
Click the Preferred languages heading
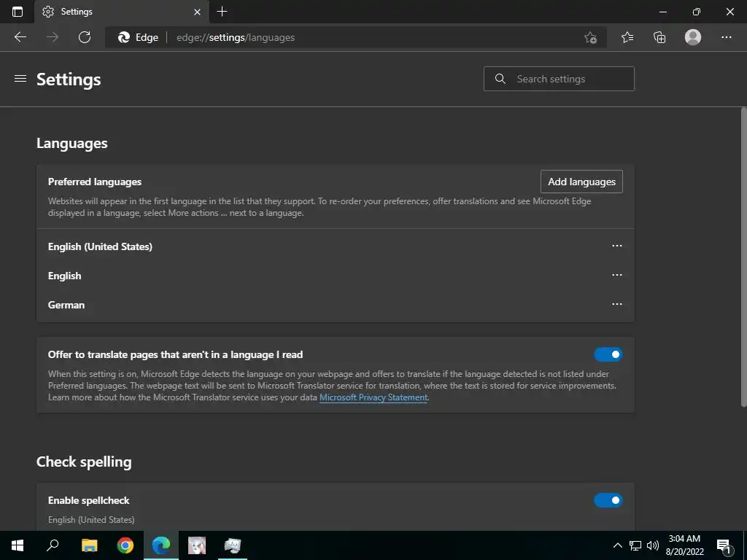pyautogui.click(x=95, y=182)
